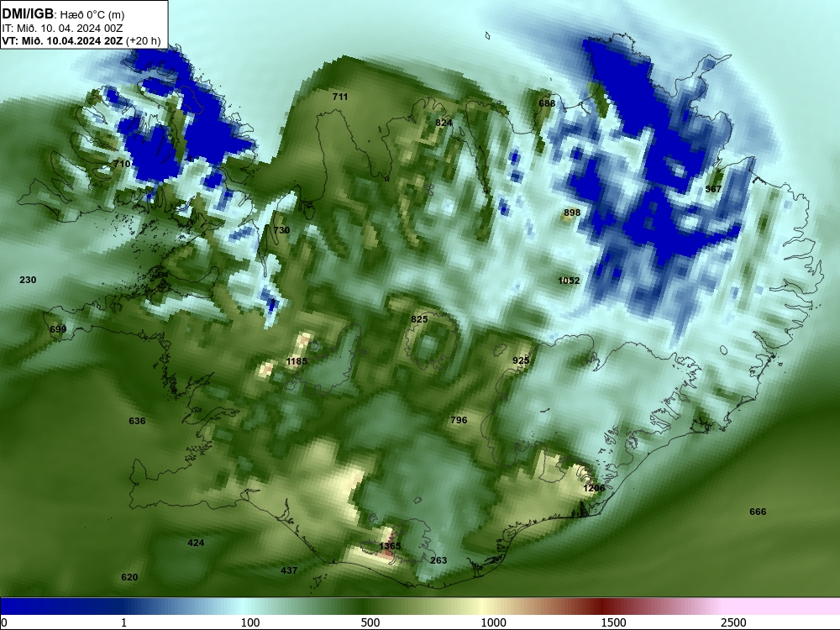840x630 pixels.
Task: Click the VT: Mið. 10.04.2024 20Z line
Action: [x=81, y=40]
